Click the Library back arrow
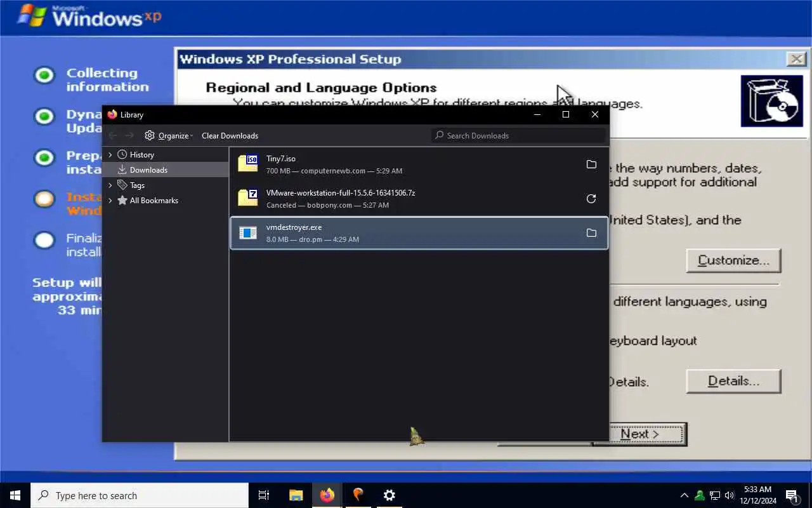 coord(113,135)
